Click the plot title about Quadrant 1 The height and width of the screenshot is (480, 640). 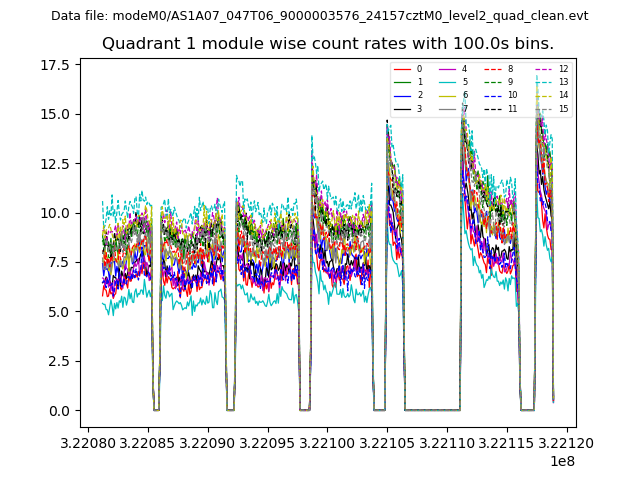327,43
